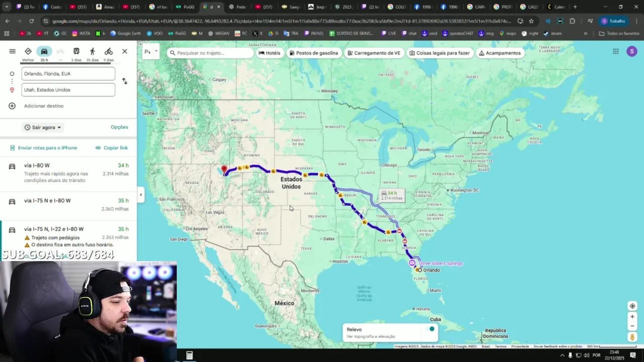Click Enviar rotas para o iPhone
Viewport: 644px width, 362px height.
coord(43,148)
